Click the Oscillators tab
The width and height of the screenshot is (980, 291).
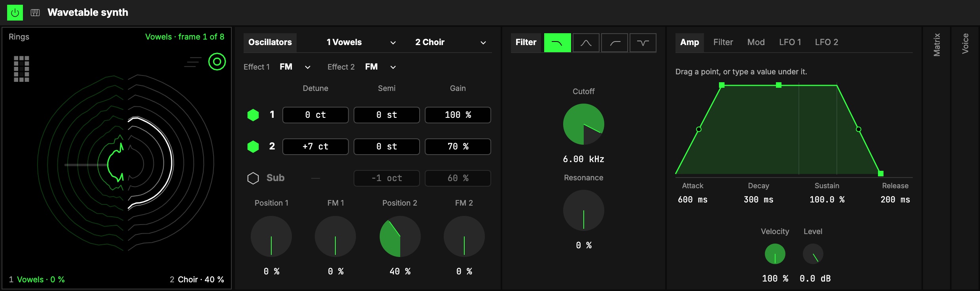coord(270,42)
